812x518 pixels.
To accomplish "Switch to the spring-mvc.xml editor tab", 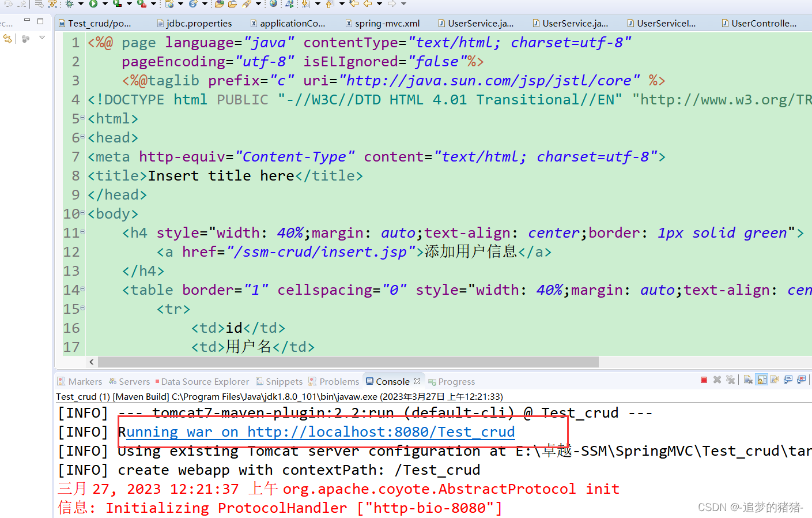I will pyautogui.click(x=383, y=23).
